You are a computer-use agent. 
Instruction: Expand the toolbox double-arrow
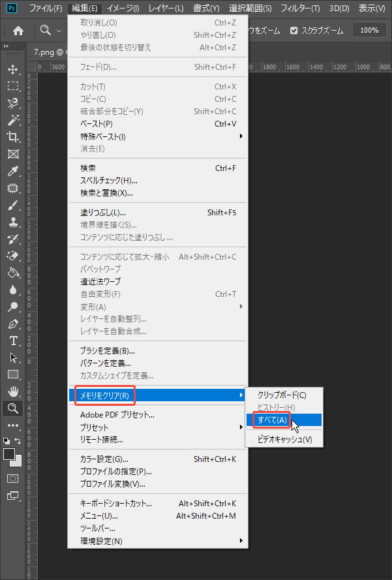point(6,46)
